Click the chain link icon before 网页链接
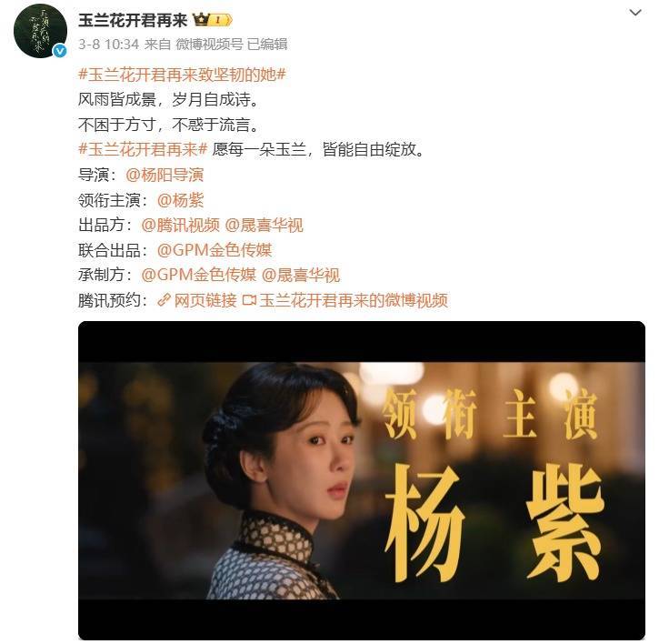The image size is (659, 644). click(164, 300)
